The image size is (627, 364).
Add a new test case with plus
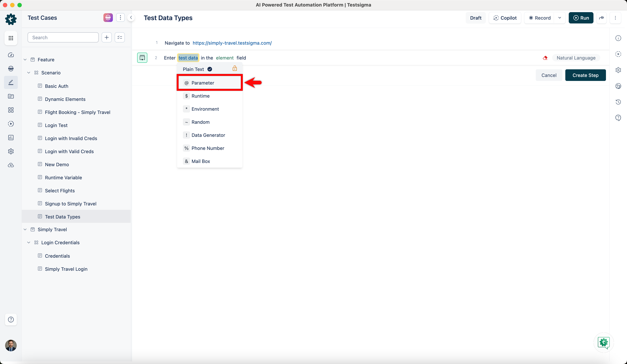click(106, 37)
